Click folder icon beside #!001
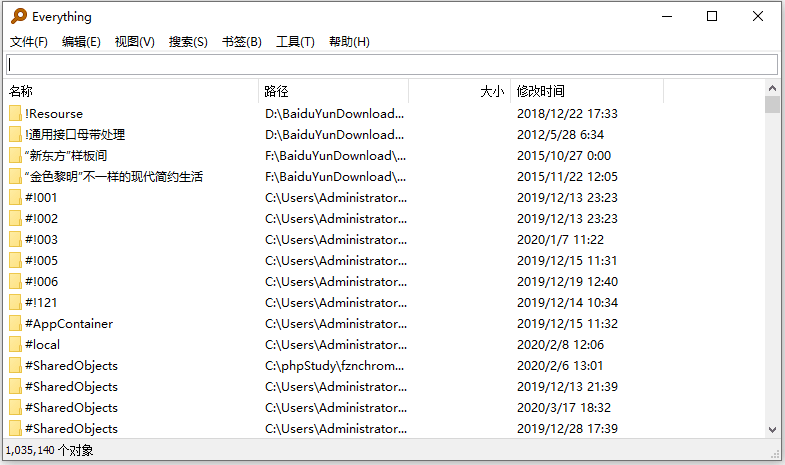Screen dimensions: 785x465 (x=15, y=198)
